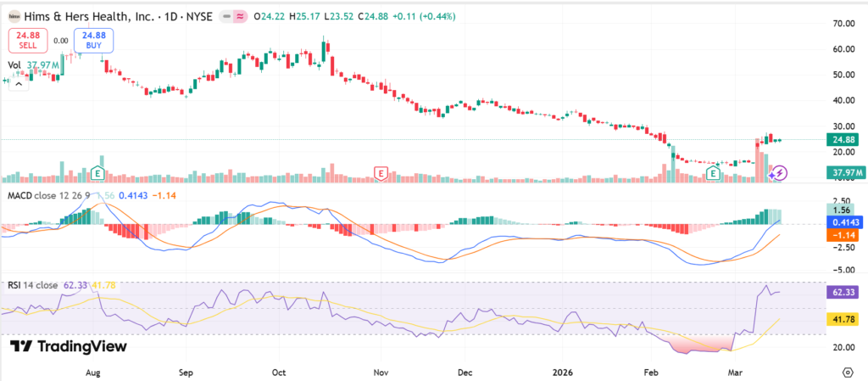Open chart settings gear in bottom-right corner
The height and width of the screenshot is (381, 868).
tap(848, 372)
